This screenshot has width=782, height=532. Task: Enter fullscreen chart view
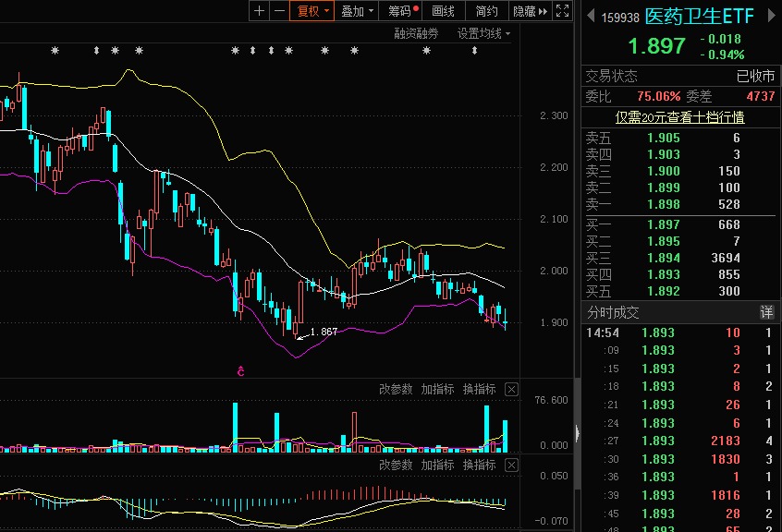tap(563, 11)
